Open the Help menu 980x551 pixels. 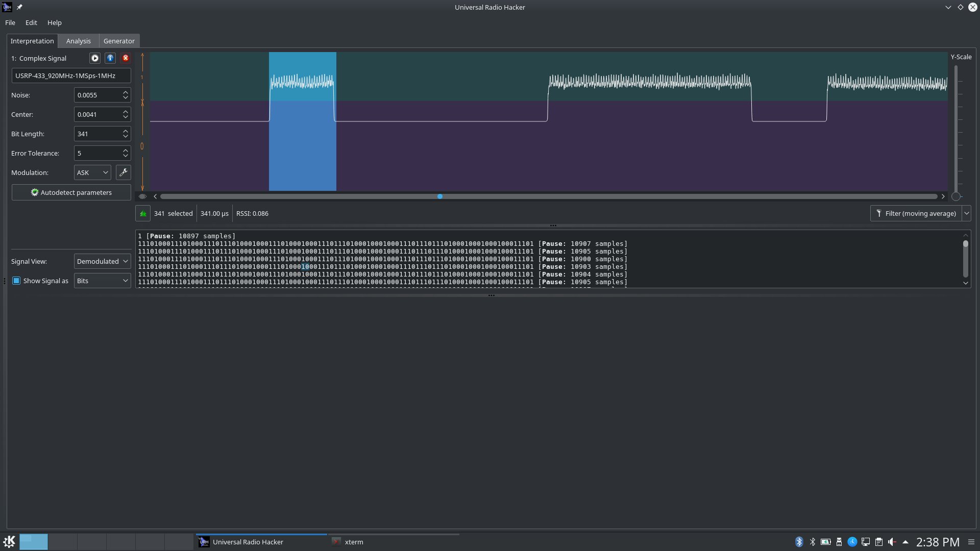tap(55, 22)
